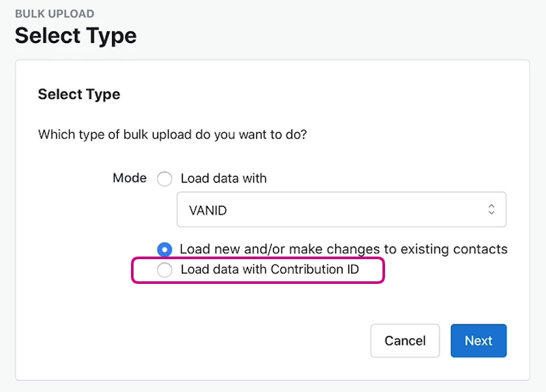
Task: Click the magenta highlight box around Contribution ID option
Action: point(258,270)
